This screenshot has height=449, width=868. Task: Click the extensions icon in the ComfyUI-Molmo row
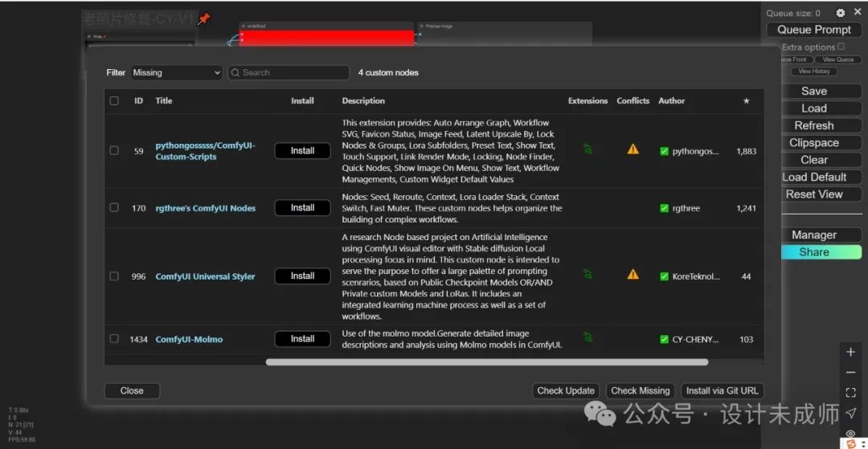(x=588, y=337)
